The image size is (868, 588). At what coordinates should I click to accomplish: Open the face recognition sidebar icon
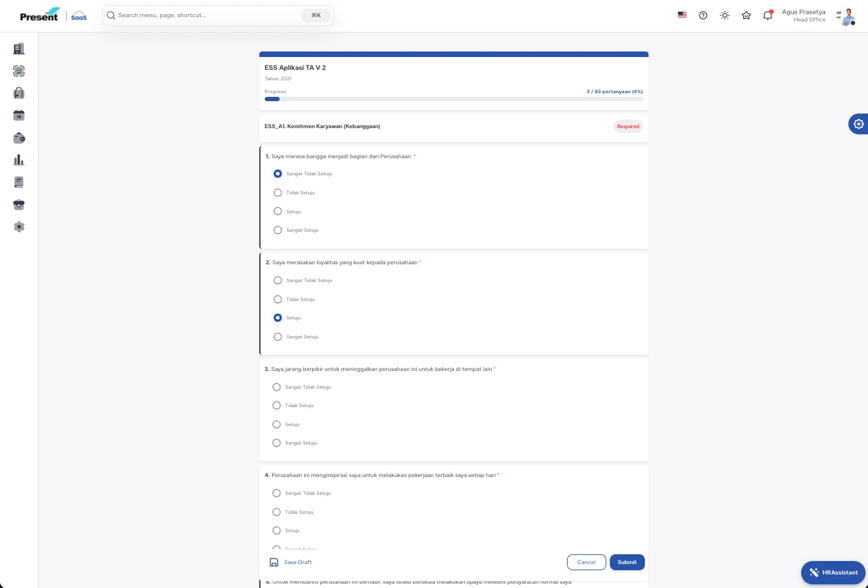pyautogui.click(x=19, y=71)
